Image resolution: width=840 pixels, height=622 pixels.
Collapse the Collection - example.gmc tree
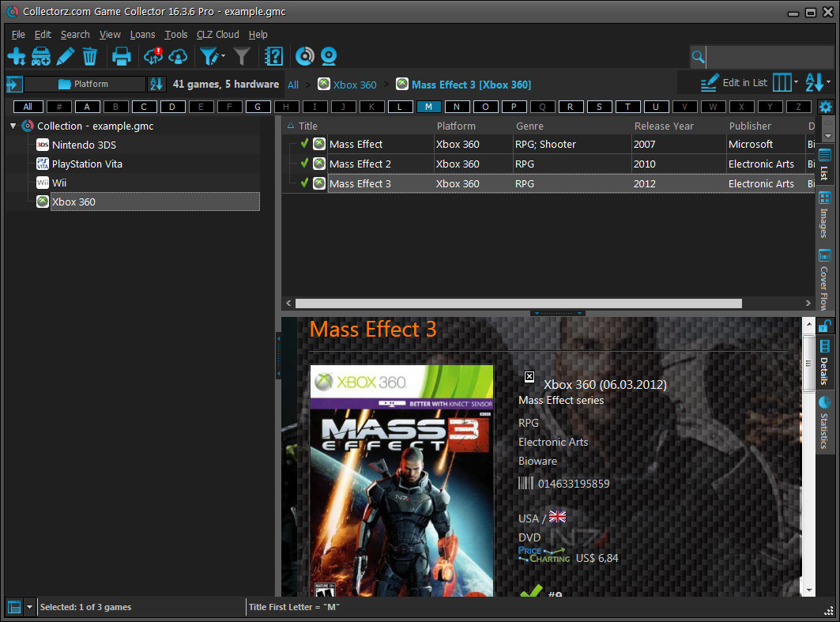coord(13,126)
